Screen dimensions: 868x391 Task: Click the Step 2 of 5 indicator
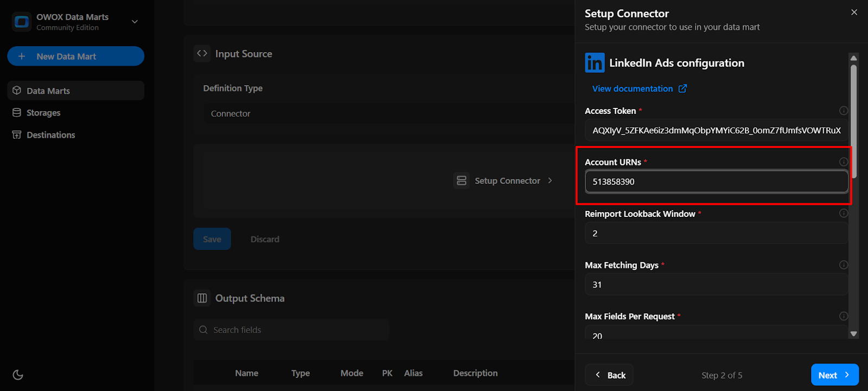(722, 375)
